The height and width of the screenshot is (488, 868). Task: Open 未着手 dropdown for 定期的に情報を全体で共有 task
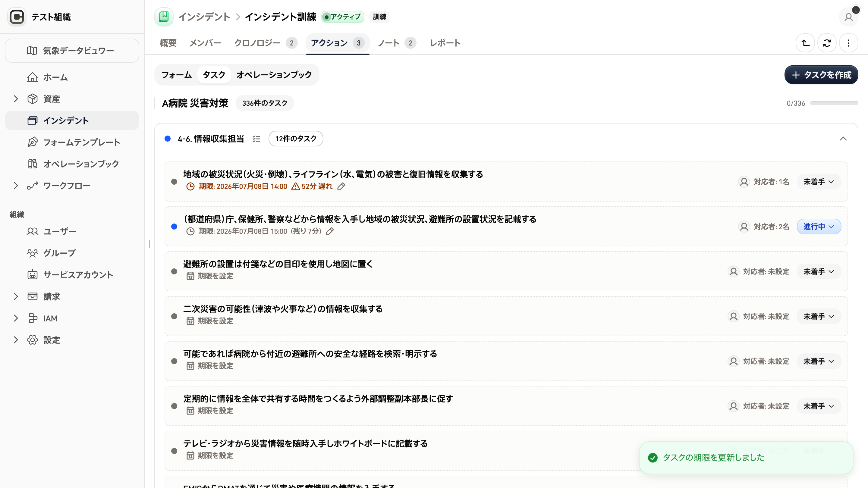pyautogui.click(x=819, y=406)
